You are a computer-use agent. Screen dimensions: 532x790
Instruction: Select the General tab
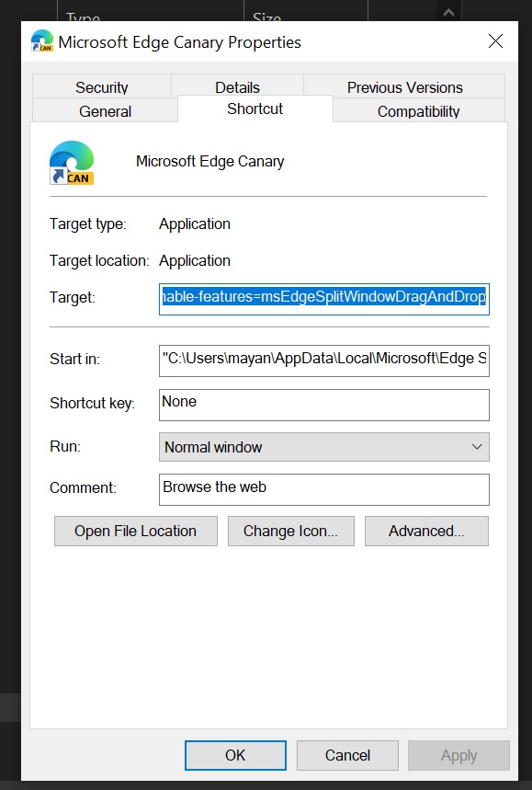(105, 110)
